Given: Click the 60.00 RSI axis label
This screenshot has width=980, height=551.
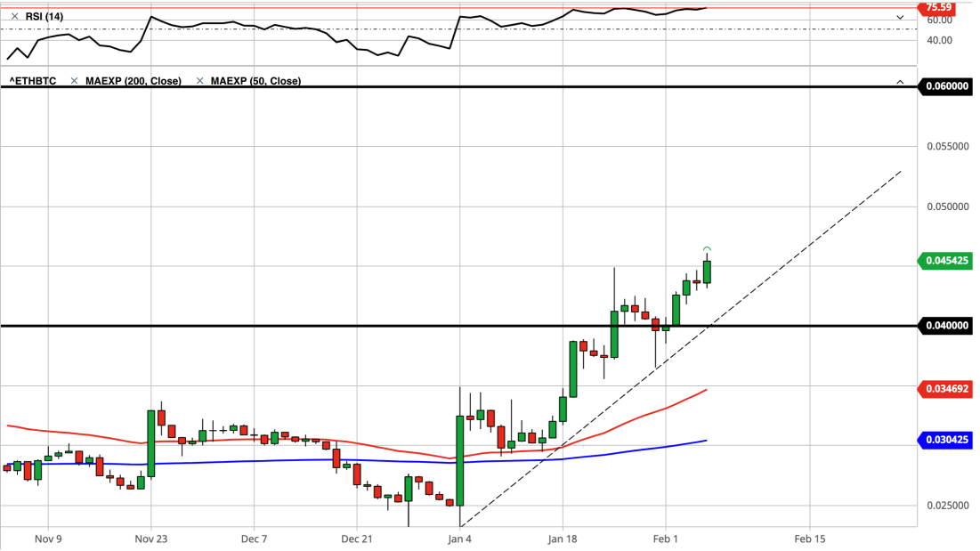Looking at the screenshot, I should [x=939, y=20].
